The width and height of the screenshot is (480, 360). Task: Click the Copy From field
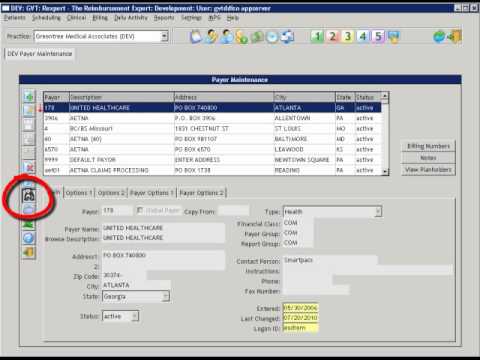tap(234, 211)
